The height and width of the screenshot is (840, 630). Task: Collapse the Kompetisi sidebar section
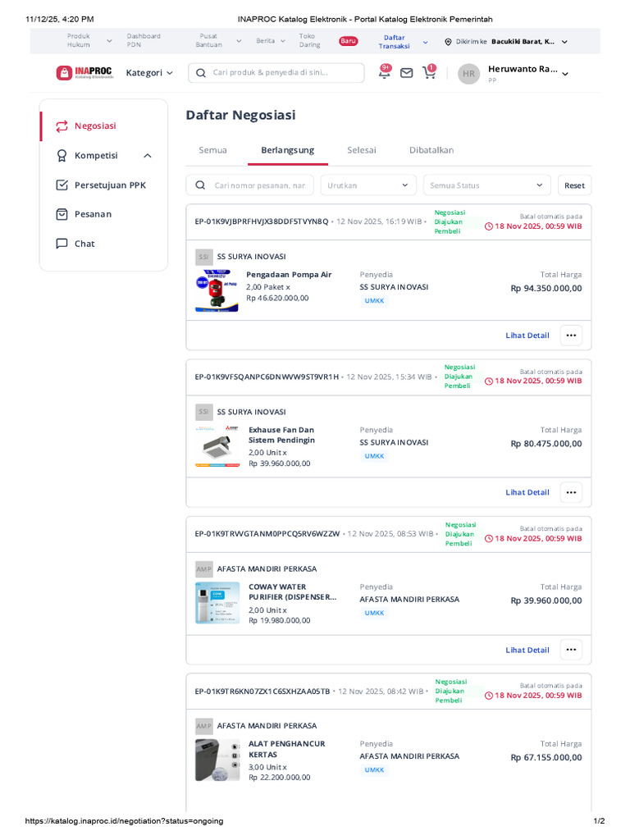click(x=148, y=156)
